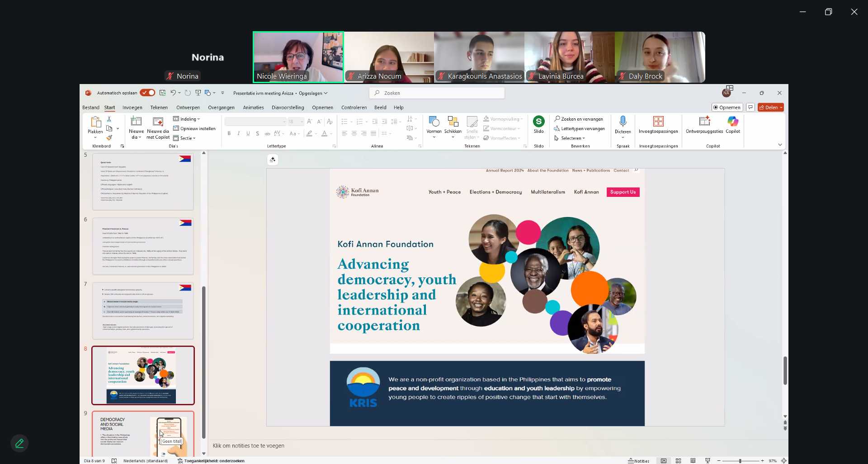Open the Selecteren dropdown
Screen dimensions: 868x464
[x=571, y=138]
